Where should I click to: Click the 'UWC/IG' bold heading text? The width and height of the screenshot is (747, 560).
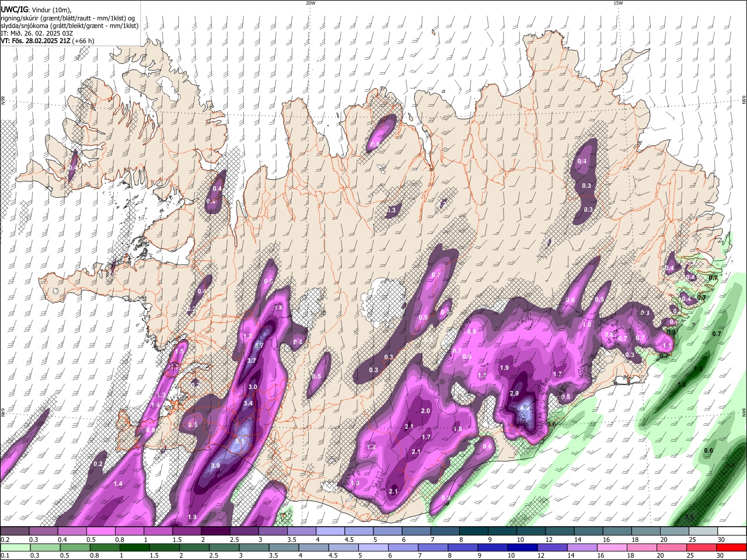(x=14, y=9)
